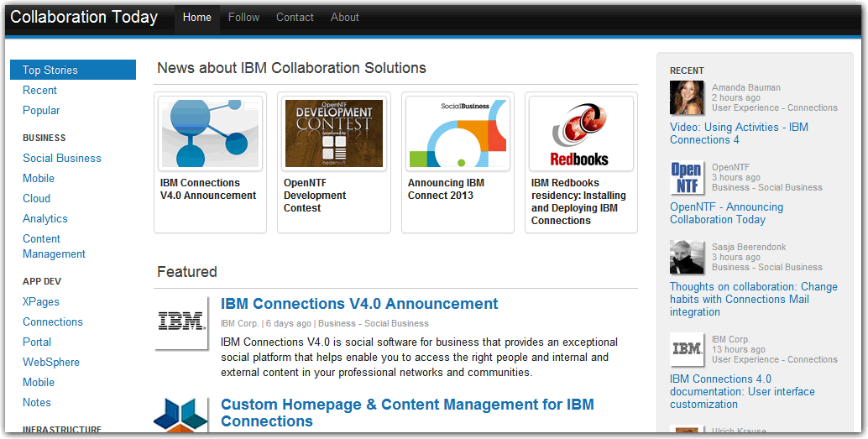This screenshot has height=439, width=868.
Task: Open the IBM Connections V4.0 Announcement thumbnail
Action: click(211, 133)
